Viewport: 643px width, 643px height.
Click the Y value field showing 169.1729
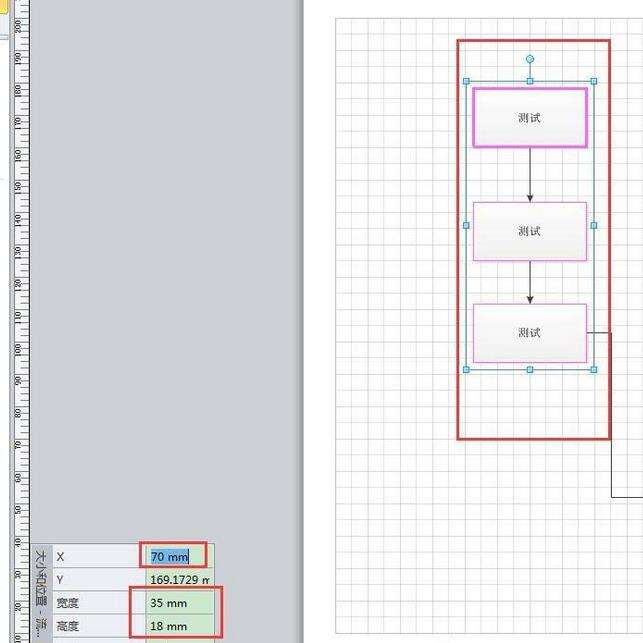tap(180, 579)
